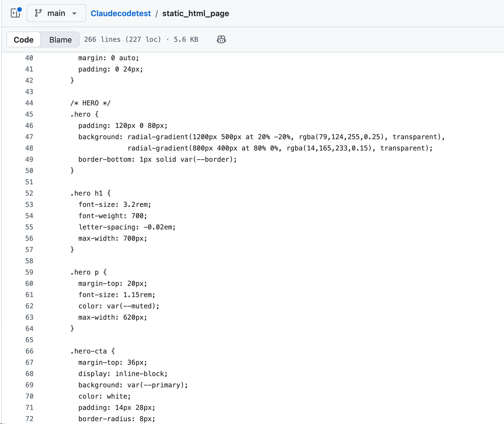Open Copilot chat icon

(221, 39)
